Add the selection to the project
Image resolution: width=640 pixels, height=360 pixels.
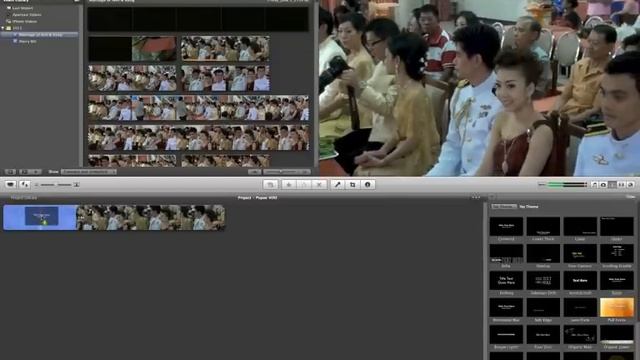point(270,184)
